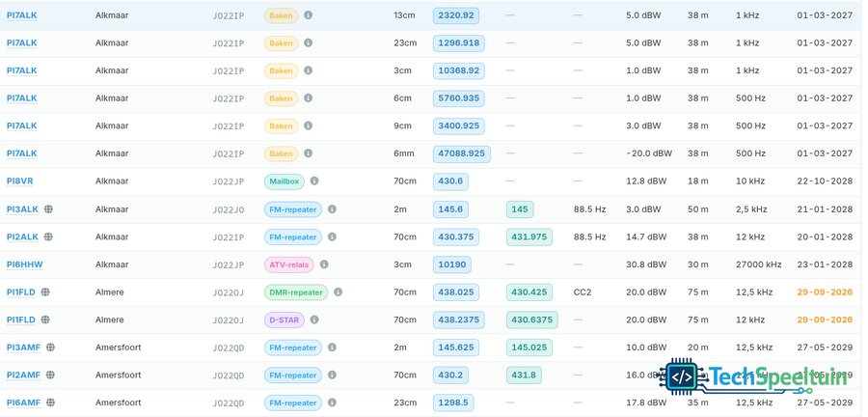The width and height of the screenshot is (868, 417).
Task: Select the 47088.925 frequency chip
Action: [462, 153]
